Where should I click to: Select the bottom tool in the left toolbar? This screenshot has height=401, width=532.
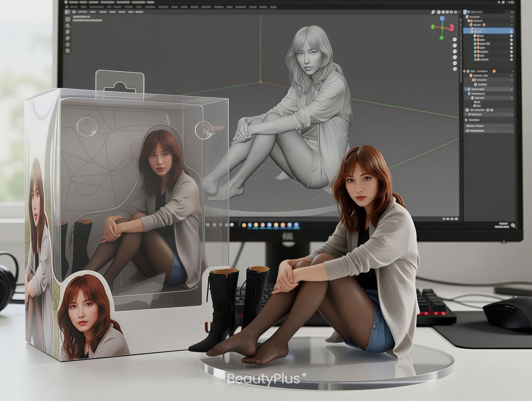click(x=68, y=51)
